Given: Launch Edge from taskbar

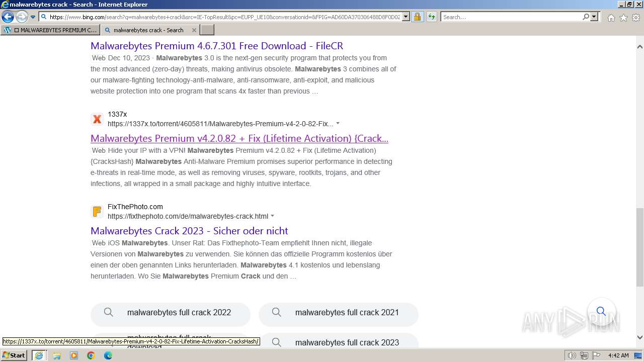Looking at the screenshot, I should pyautogui.click(x=108, y=355).
